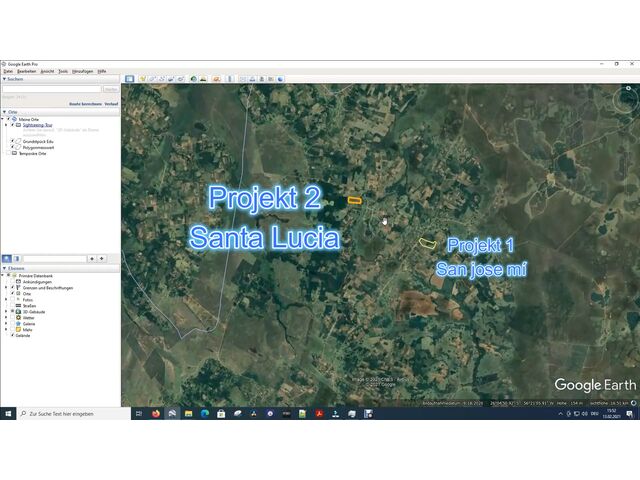Open the Datei menu

click(x=8, y=71)
